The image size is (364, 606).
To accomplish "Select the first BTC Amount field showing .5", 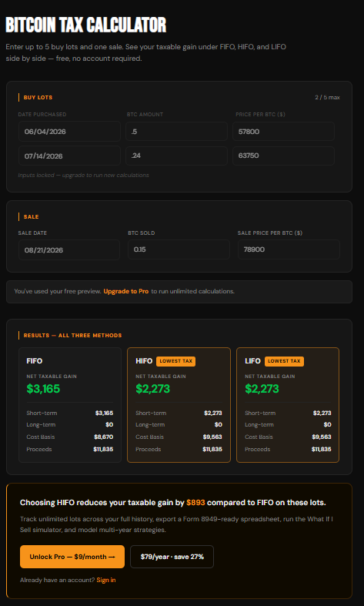I will 176,132.
